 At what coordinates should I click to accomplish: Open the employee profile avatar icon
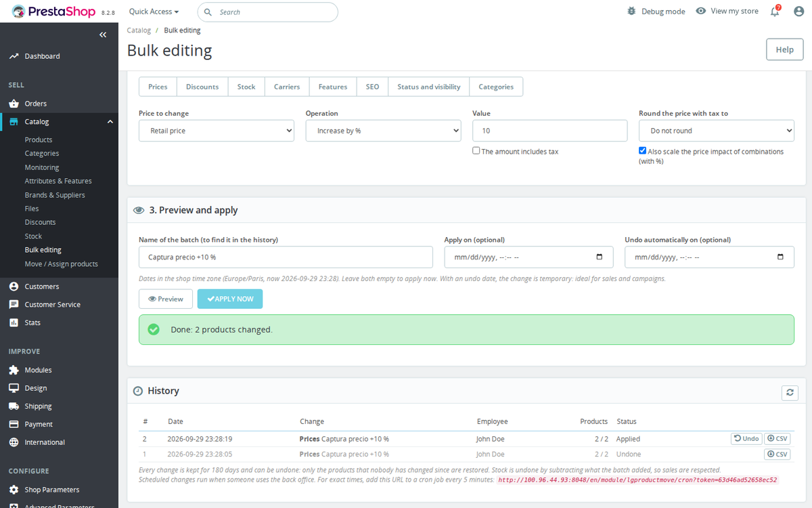[x=798, y=12]
